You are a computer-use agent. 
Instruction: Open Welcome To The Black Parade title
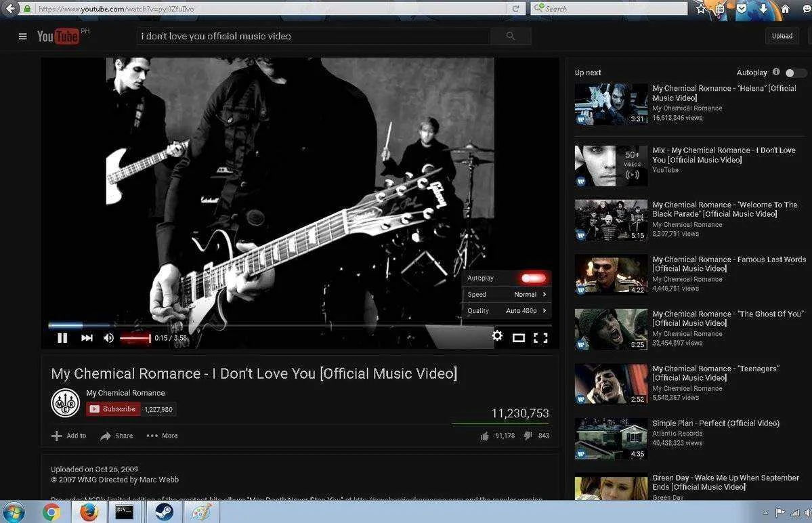(725, 209)
